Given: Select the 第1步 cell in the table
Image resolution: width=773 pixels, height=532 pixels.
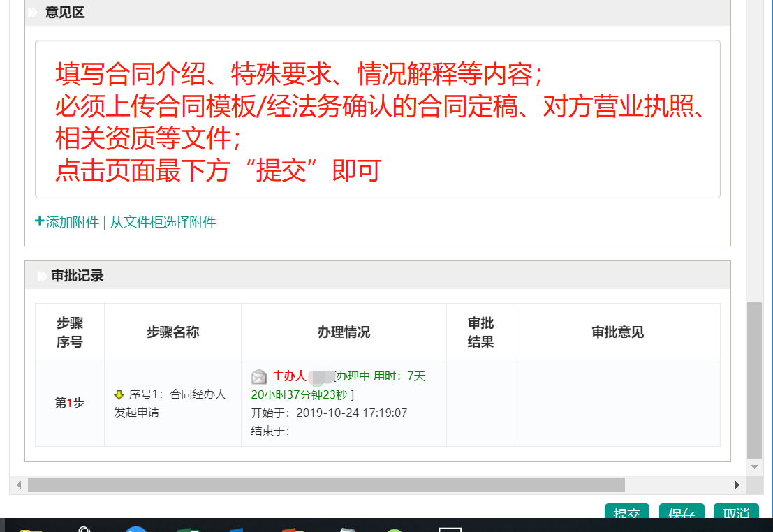Looking at the screenshot, I should [x=70, y=403].
